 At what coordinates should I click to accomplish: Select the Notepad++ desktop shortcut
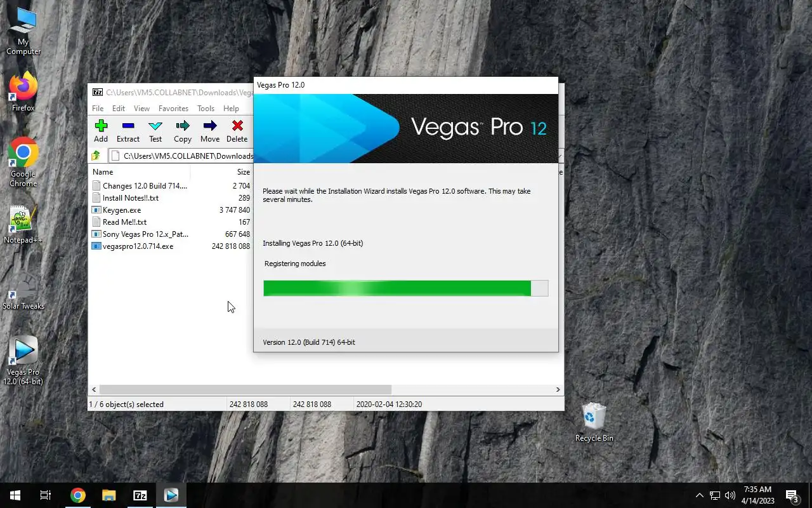pos(23,225)
